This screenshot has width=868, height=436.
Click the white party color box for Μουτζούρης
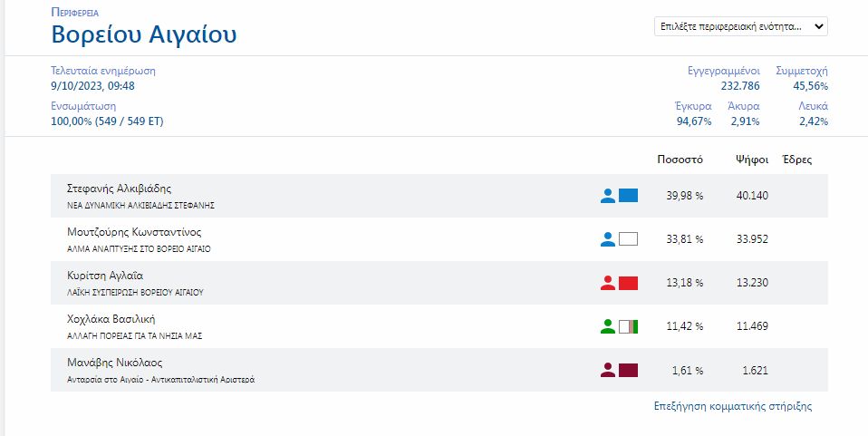coord(628,239)
